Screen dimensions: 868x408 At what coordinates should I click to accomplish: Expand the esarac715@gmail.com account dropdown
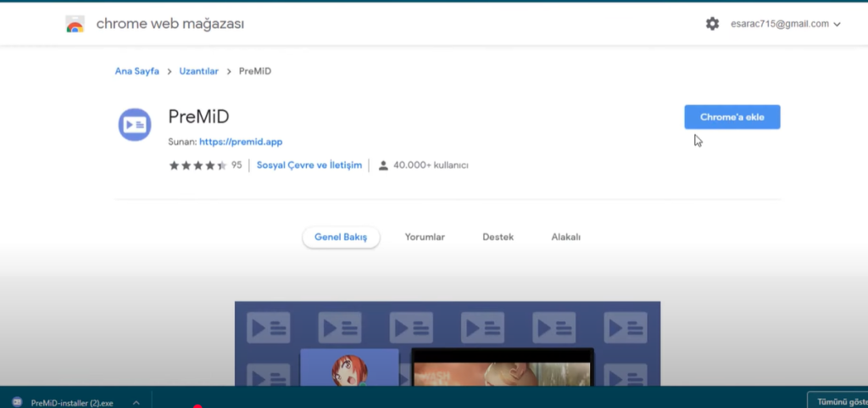[785, 24]
